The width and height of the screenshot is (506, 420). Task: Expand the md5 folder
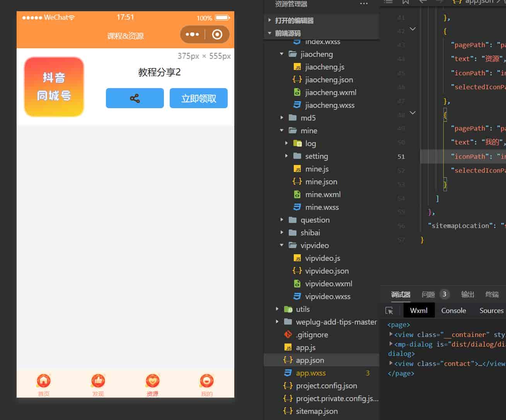tap(282, 118)
